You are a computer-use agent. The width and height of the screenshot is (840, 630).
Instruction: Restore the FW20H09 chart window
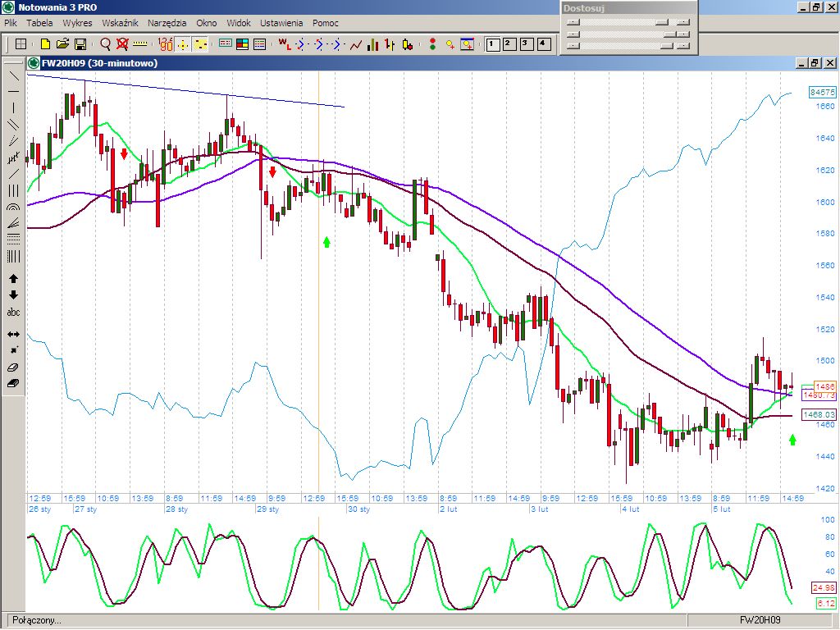point(815,62)
